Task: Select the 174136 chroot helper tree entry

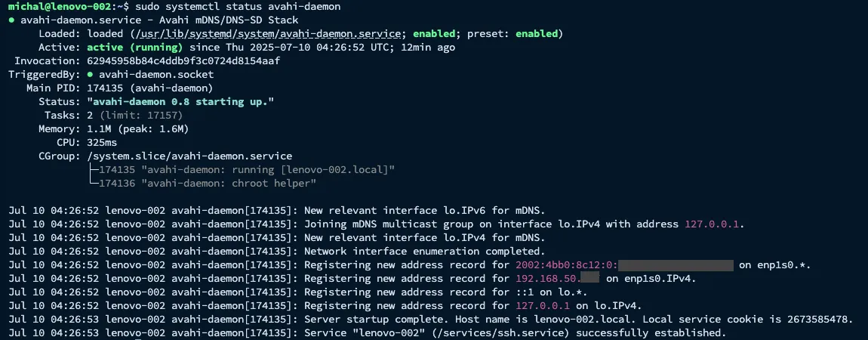Action: pos(208,183)
